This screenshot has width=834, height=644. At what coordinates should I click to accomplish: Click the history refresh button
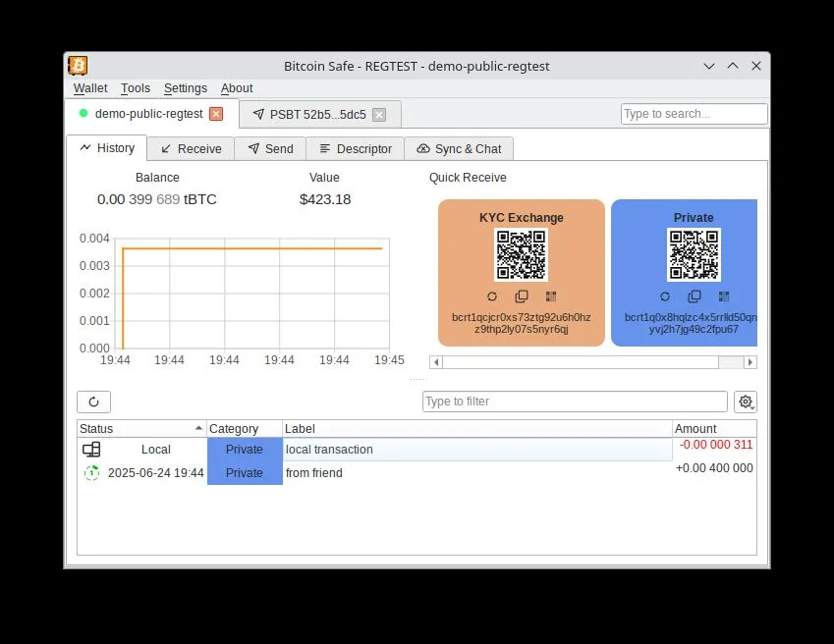[x=93, y=402]
